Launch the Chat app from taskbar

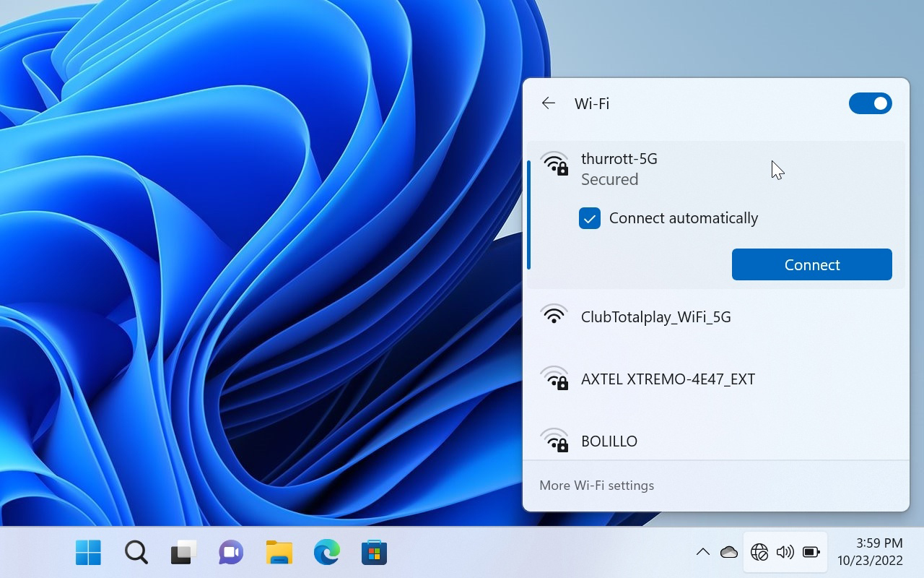tap(231, 553)
